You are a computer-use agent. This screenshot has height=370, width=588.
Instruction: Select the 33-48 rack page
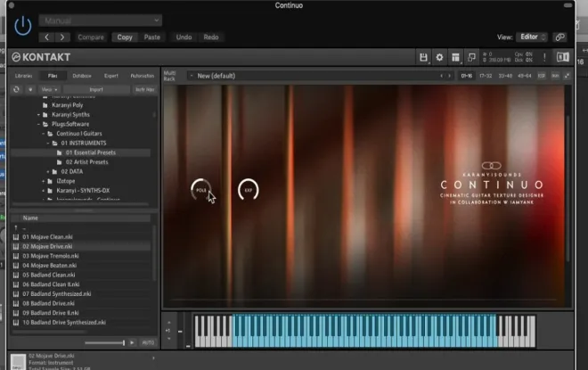tap(505, 76)
